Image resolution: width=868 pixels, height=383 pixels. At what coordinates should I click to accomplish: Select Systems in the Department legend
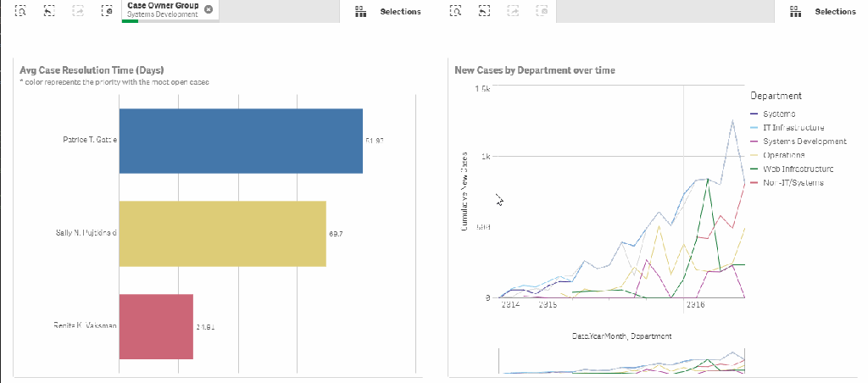tap(778, 114)
